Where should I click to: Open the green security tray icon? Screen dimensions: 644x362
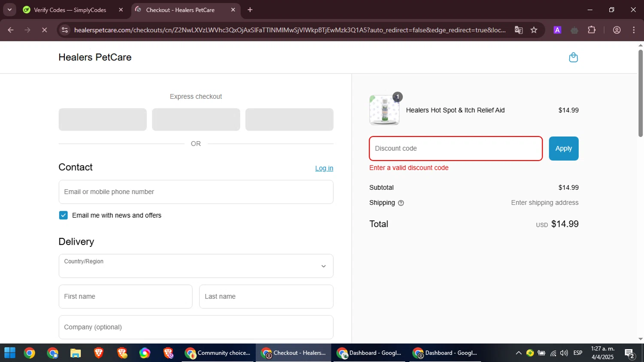(x=530, y=353)
